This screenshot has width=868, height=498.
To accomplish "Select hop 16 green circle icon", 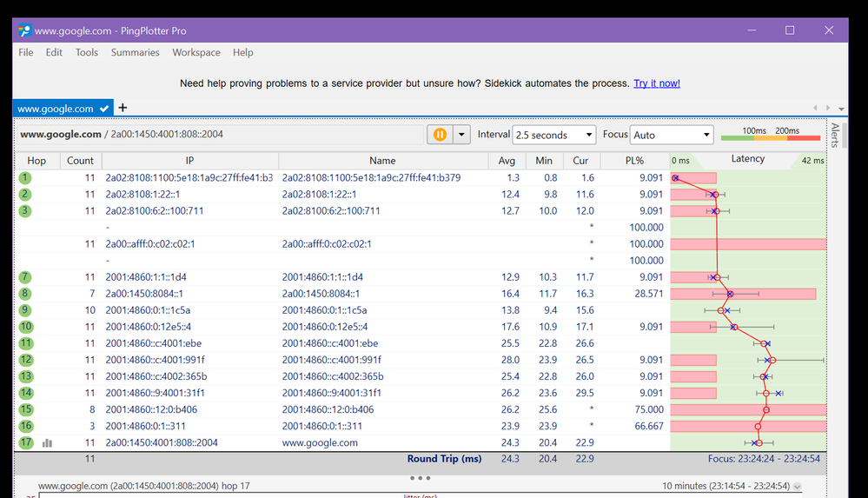I will (25, 427).
